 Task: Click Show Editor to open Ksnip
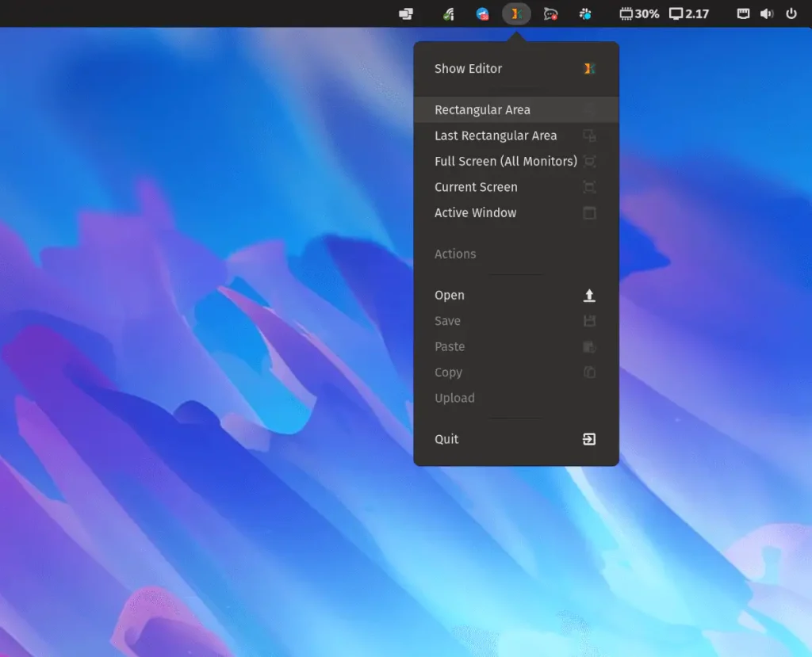coord(468,69)
